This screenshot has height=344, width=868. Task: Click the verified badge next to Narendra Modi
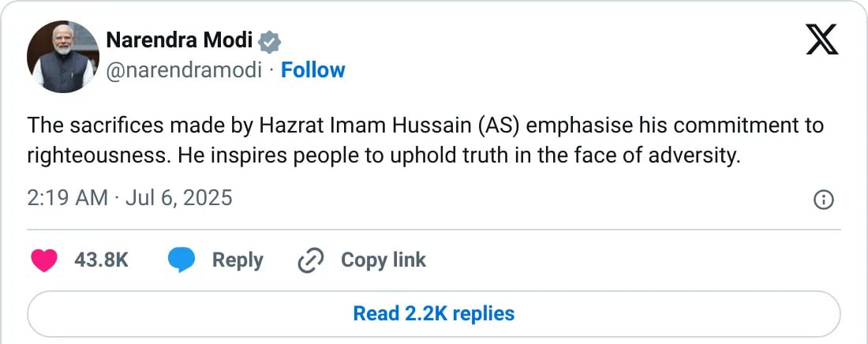(270, 41)
